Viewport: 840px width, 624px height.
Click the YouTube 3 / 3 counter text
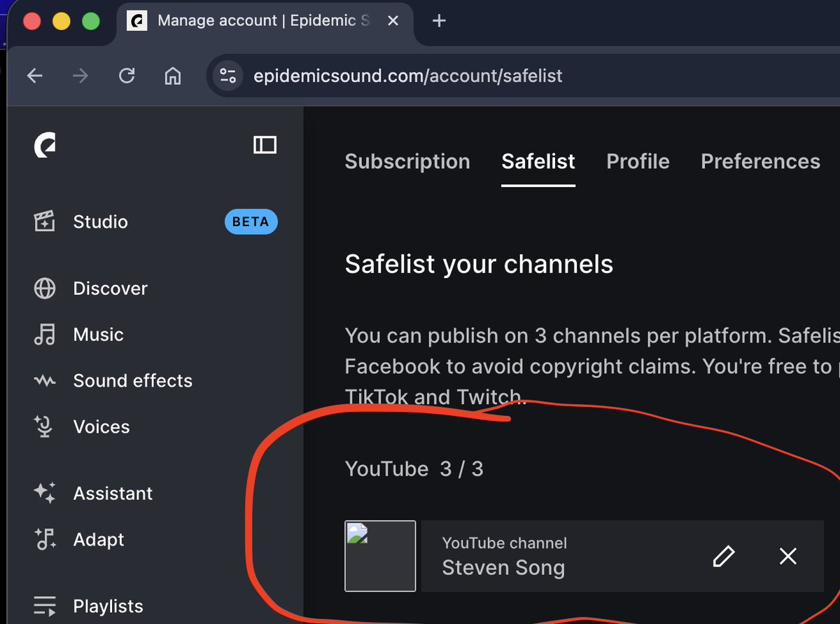tap(414, 469)
